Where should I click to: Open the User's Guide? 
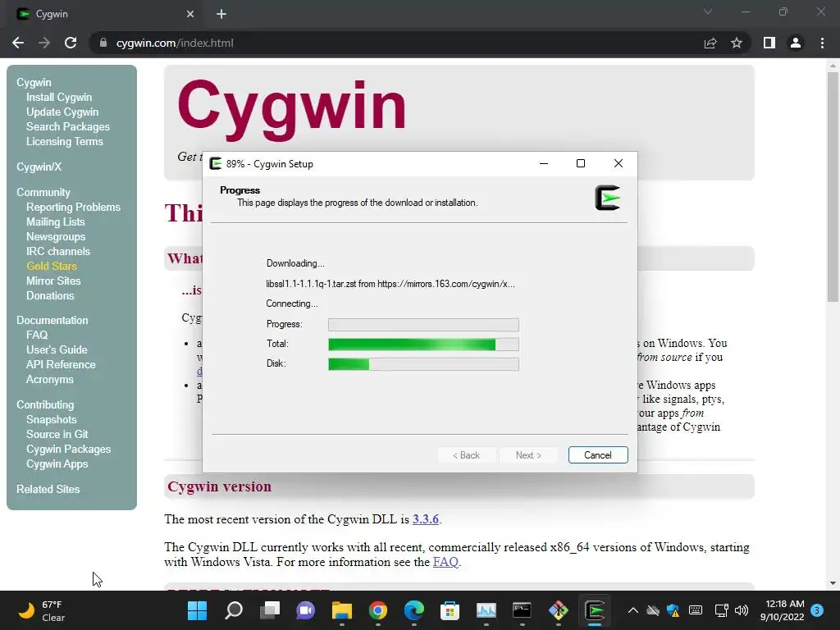coord(57,349)
